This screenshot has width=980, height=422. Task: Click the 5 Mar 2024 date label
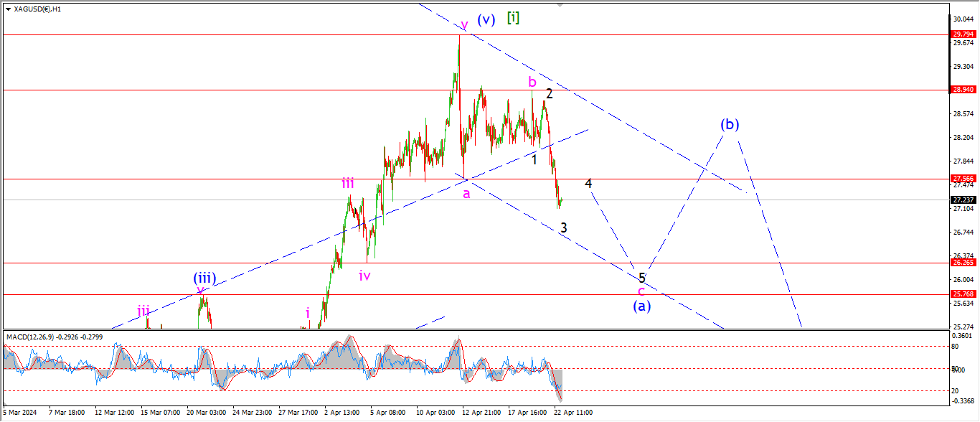click(x=19, y=413)
